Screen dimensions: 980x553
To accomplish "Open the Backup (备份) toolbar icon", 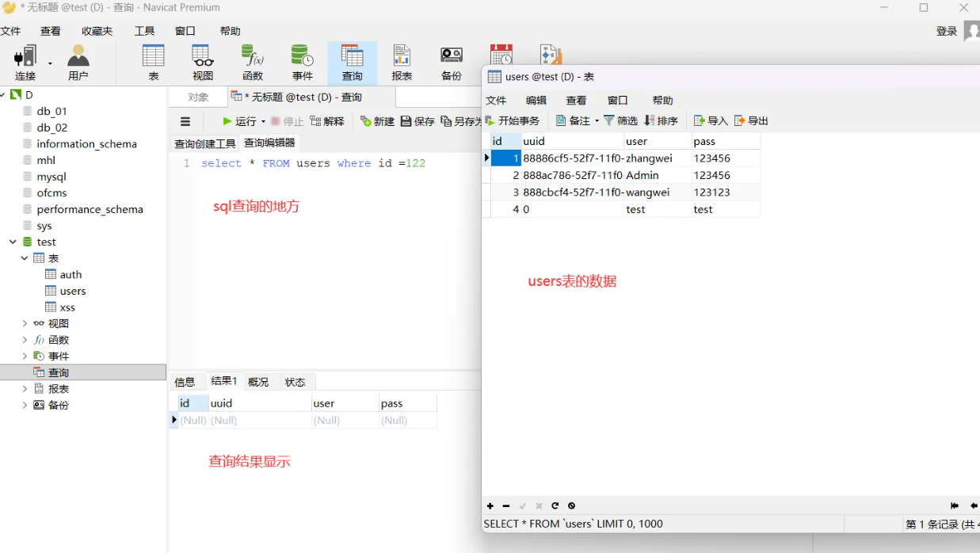I will click(x=452, y=63).
